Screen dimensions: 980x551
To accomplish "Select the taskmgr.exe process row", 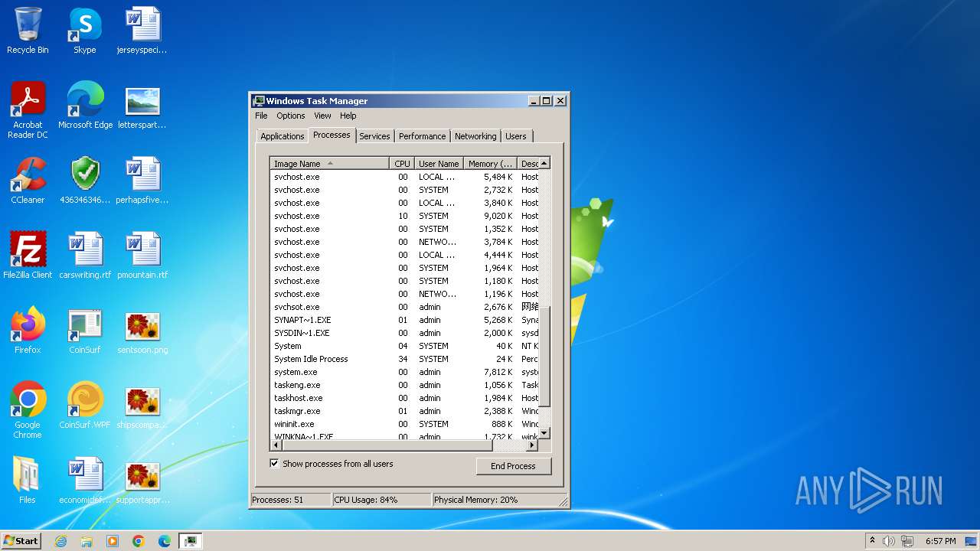I will click(x=405, y=411).
